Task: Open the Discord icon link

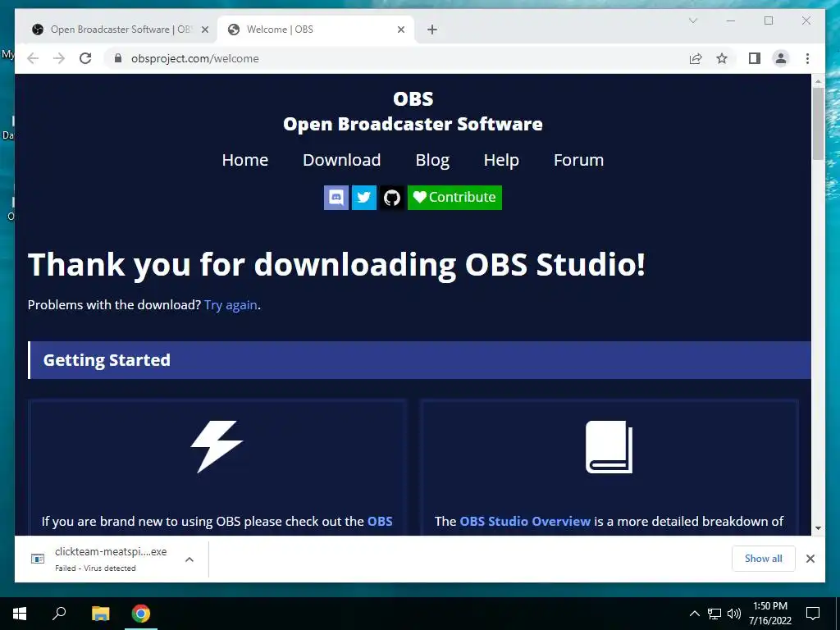Action: click(336, 197)
